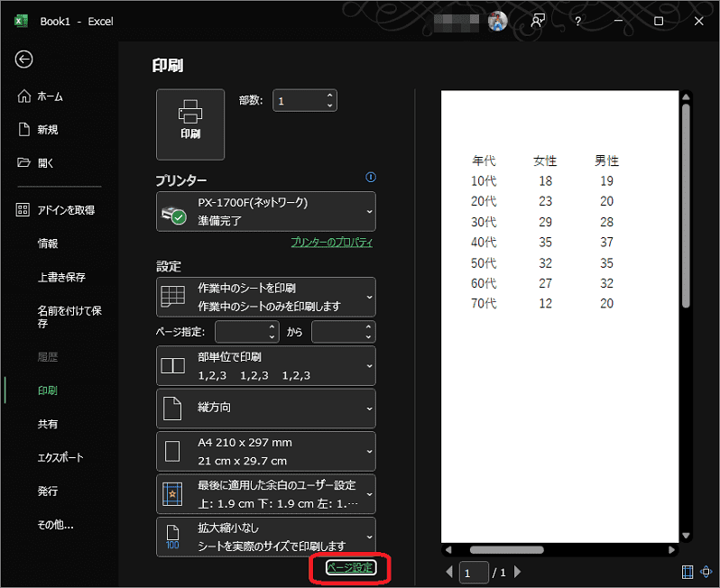
Task: Open the プリンターのプロパティ link
Action: [x=331, y=243]
